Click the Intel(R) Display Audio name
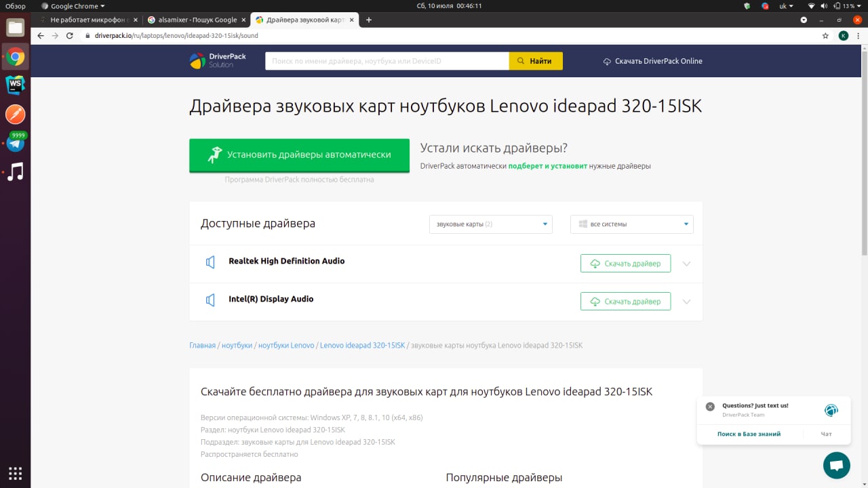 click(271, 299)
